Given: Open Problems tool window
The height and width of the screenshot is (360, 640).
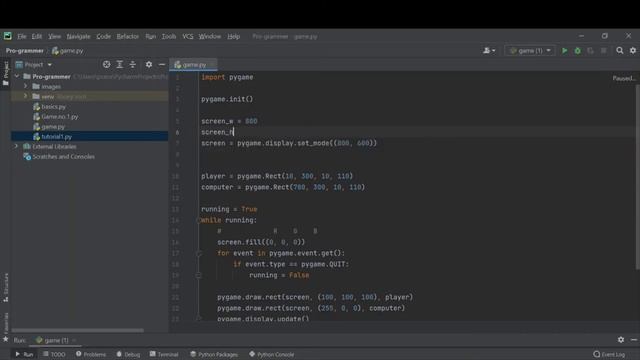Looking at the screenshot, I should point(91,354).
